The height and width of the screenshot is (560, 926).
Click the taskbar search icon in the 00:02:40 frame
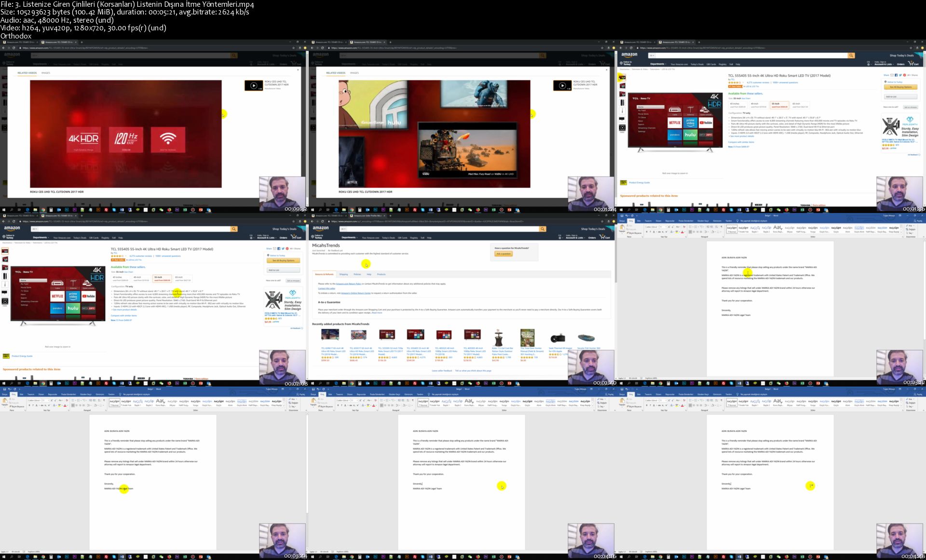click(x=320, y=384)
